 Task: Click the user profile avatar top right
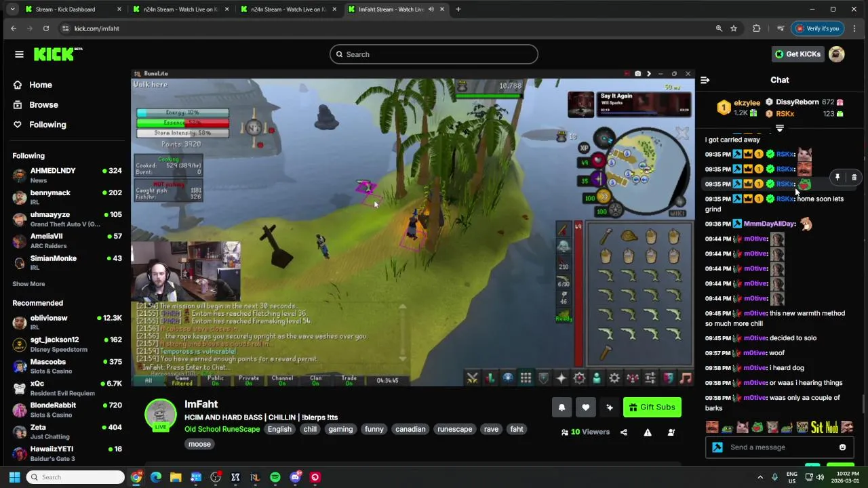(x=837, y=54)
